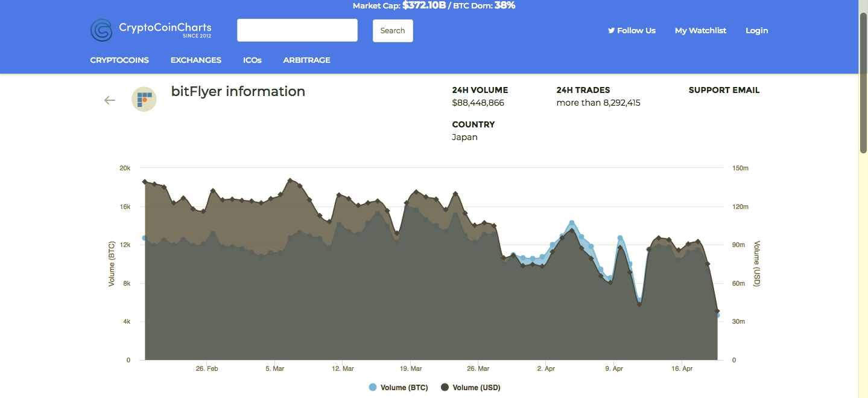Open the CRYPTOCOINS menu
This screenshot has height=398, width=868.
(x=119, y=60)
